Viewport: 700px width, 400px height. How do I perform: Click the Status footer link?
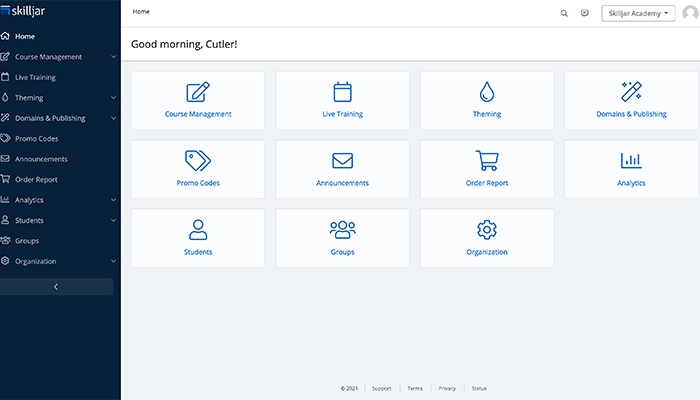479,388
